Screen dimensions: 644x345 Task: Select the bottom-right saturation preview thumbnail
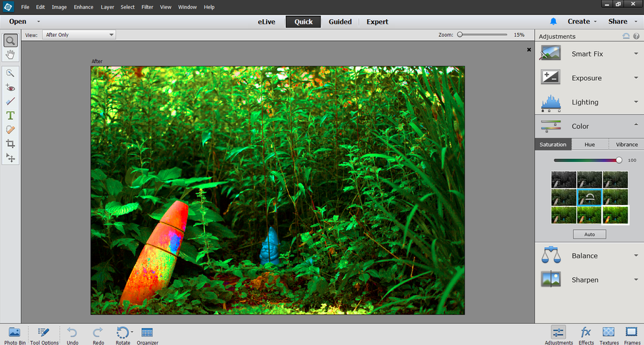click(615, 215)
